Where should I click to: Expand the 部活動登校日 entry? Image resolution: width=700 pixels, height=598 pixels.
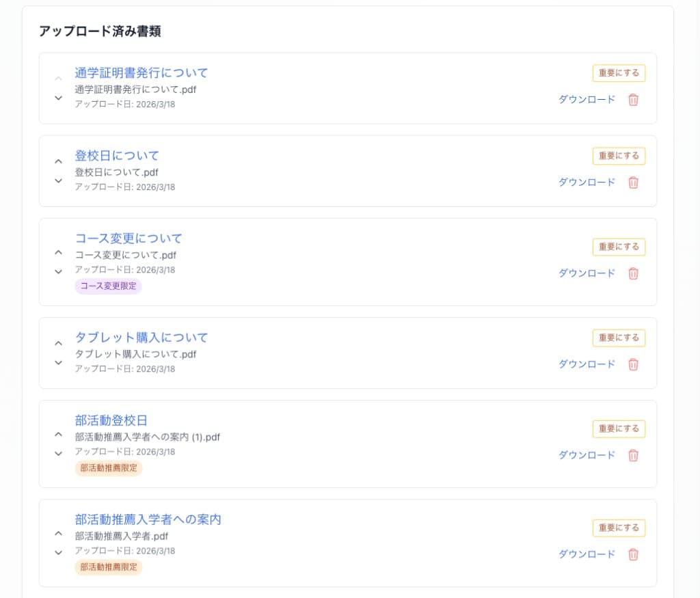(58, 453)
